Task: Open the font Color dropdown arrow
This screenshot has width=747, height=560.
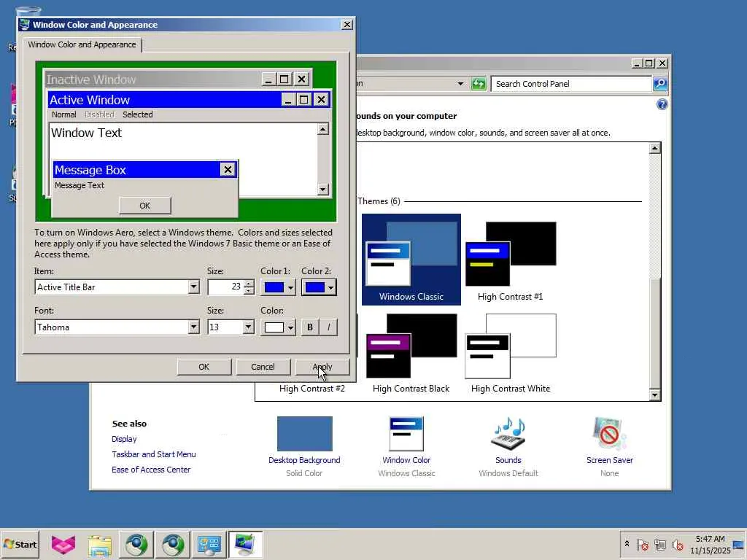Action: [290, 327]
